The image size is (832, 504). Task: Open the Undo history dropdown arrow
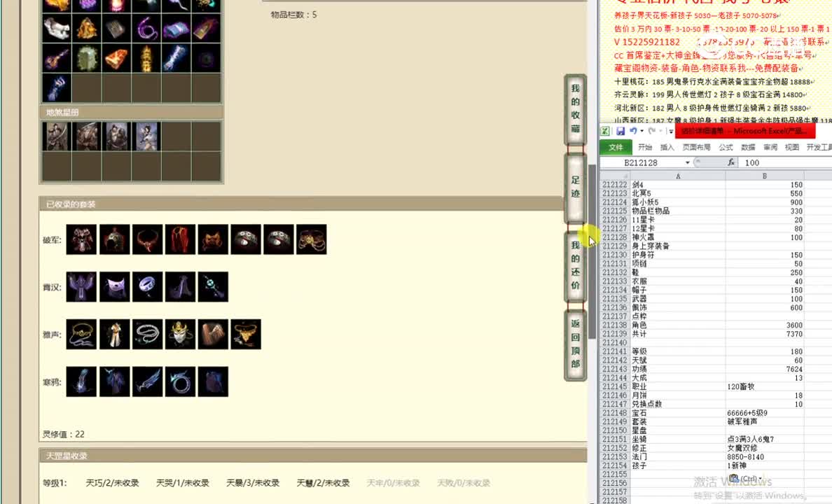point(642,131)
